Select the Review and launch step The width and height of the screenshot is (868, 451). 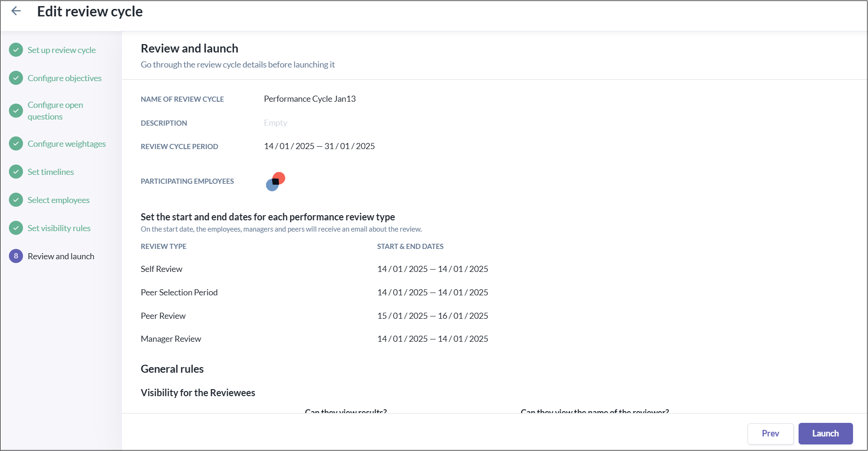click(x=61, y=256)
